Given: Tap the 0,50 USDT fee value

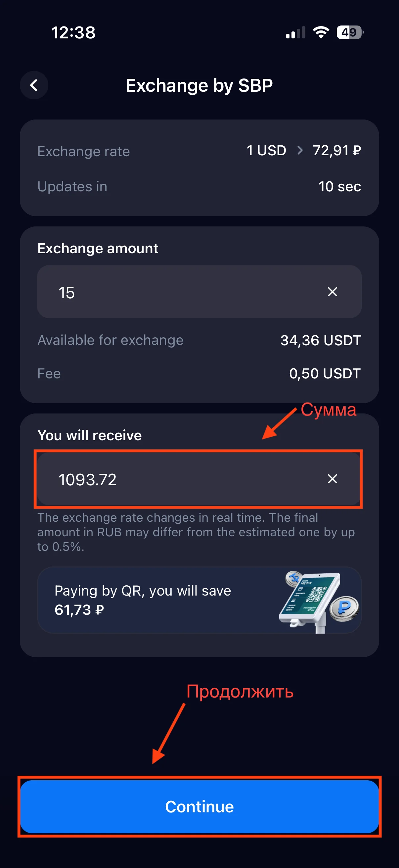Looking at the screenshot, I should pyautogui.click(x=325, y=373).
